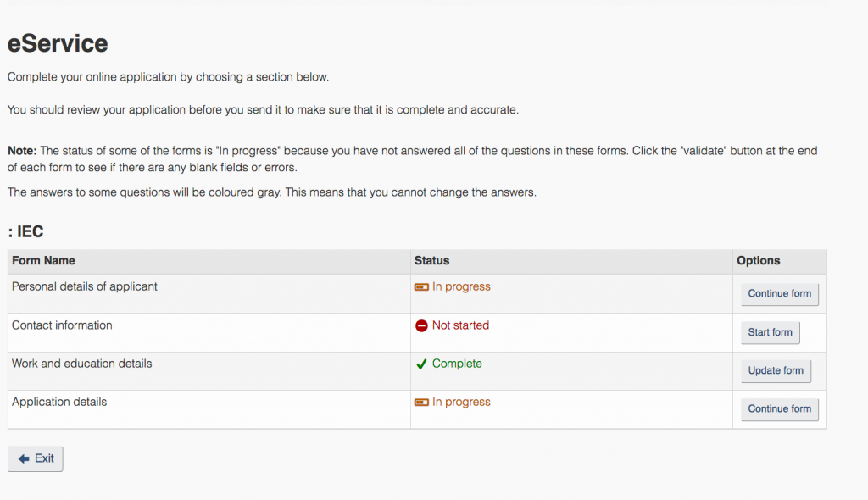Click the In progress icon for Personal details

point(421,286)
